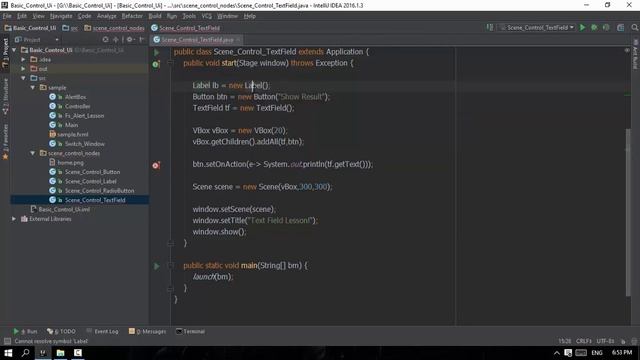Open the Analyze menu

point(107,16)
